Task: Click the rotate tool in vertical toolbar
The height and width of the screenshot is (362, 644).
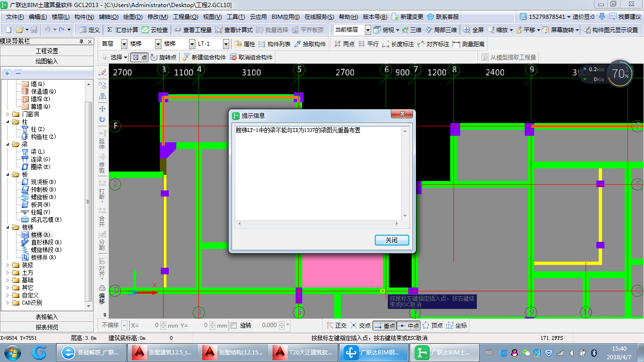Action: [102, 120]
